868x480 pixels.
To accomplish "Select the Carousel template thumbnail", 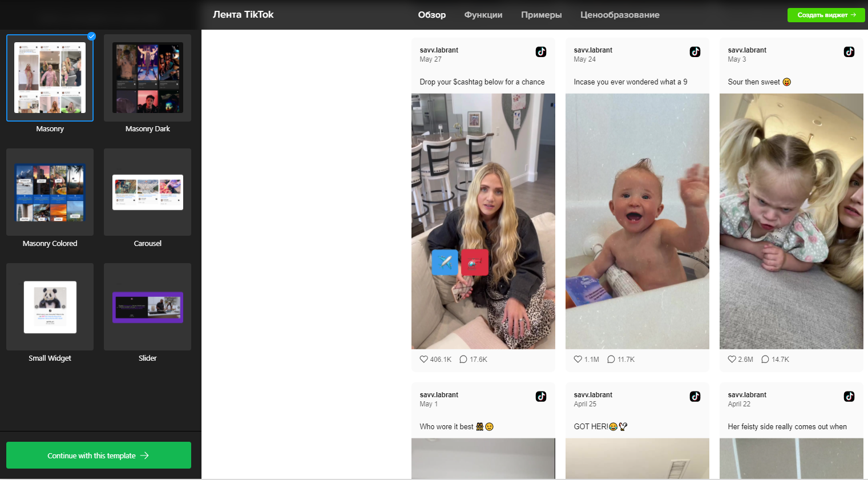I will coord(147,192).
